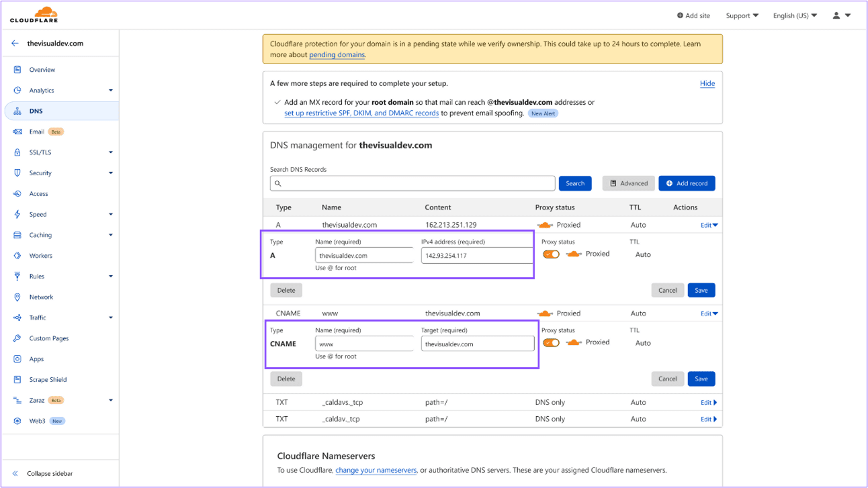Screen dimensions: 868x488
Task: Click the DNS network icon in sidebar
Action: [x=17, y=111]
